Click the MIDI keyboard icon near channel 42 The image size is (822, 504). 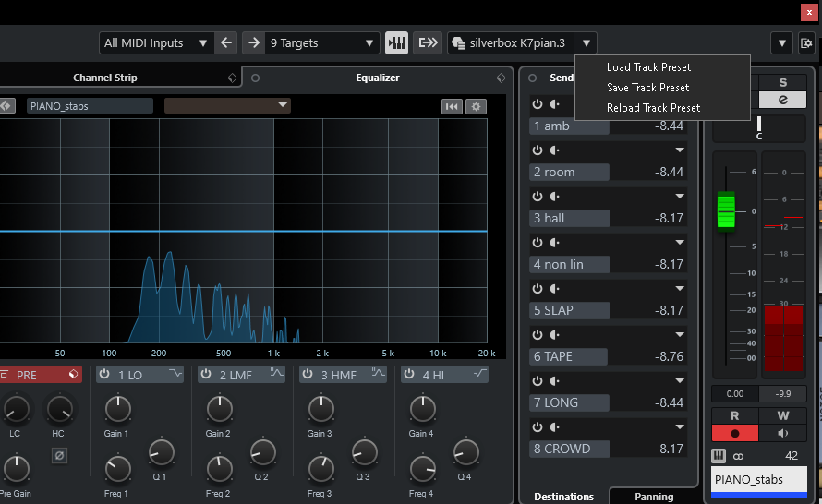719,456
